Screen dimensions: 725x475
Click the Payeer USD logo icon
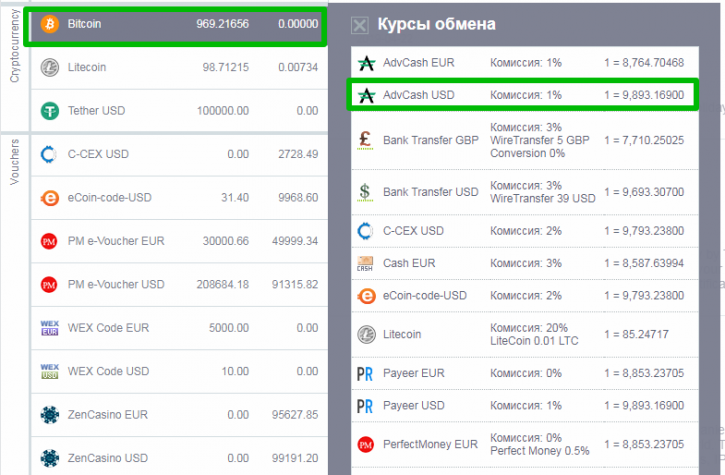coord(365,406)
